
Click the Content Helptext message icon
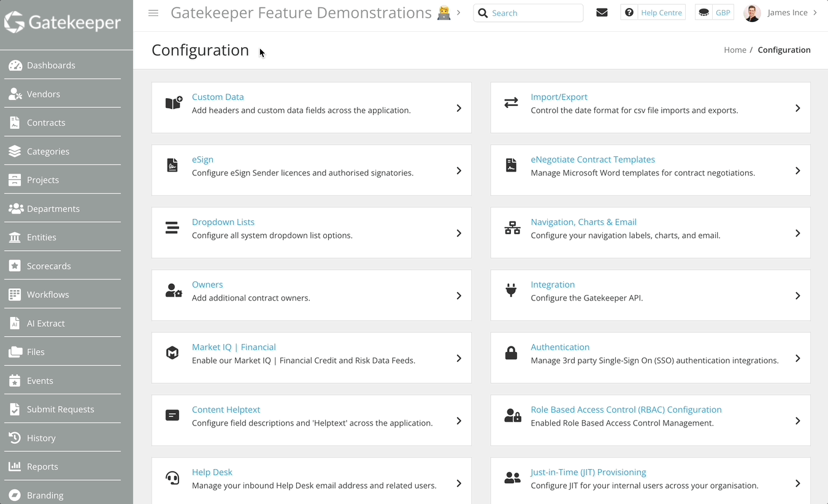(172, 415)
